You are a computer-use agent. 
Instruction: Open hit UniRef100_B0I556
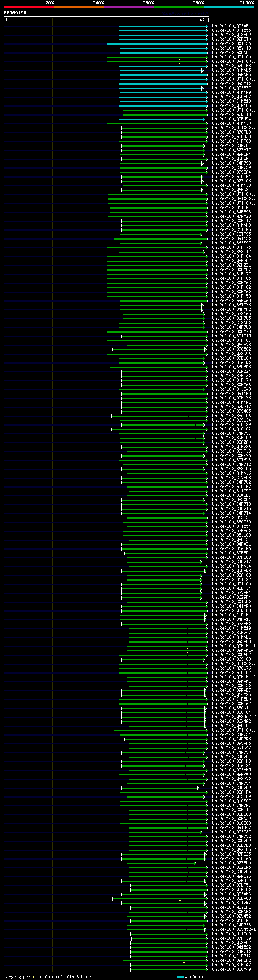pos(231,44)
